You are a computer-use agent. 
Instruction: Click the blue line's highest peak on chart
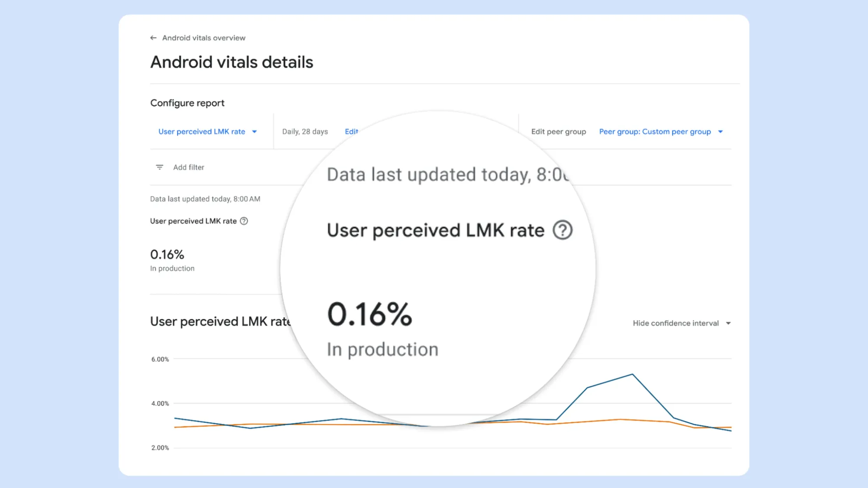[633, 374]
